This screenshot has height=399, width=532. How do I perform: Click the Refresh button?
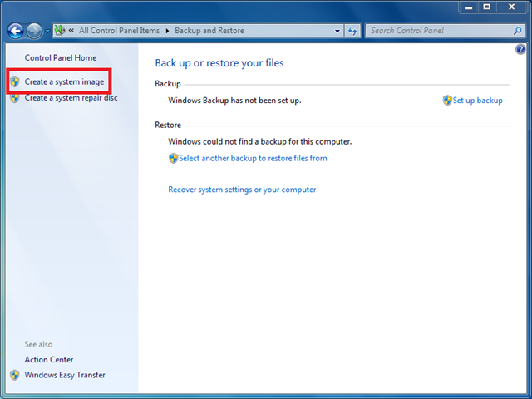[x=352, y=32]
